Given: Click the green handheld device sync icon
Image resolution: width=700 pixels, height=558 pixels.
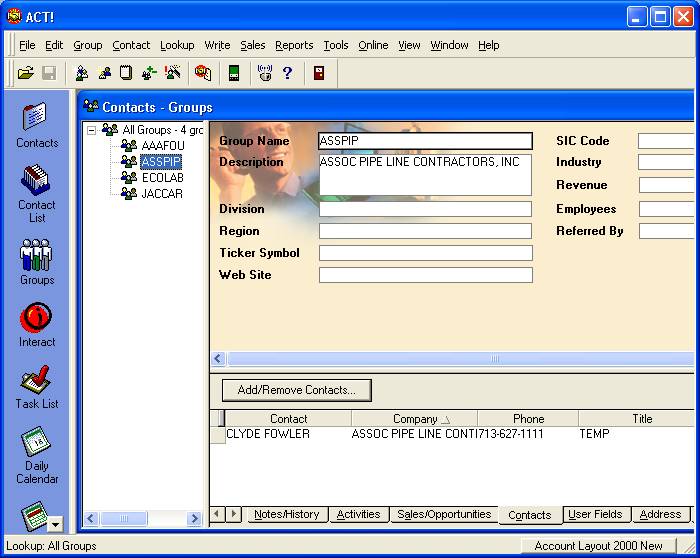Looking at the screenshot, I should click(234, 72).
